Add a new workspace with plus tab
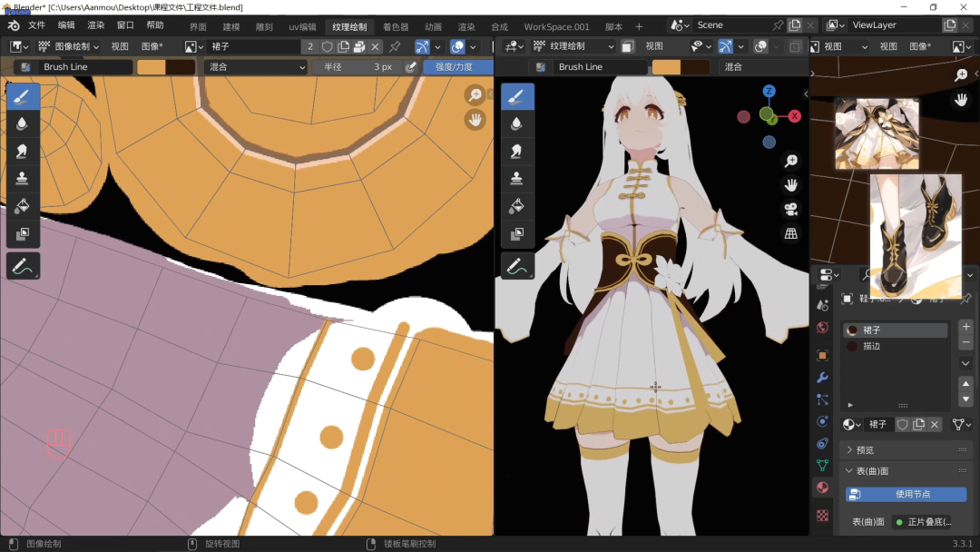Screen dimensions: 980x552 [x=639, y=27]
